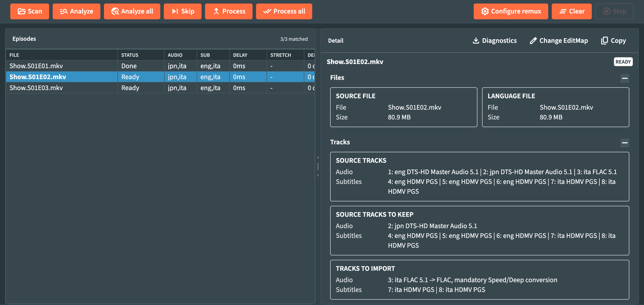Viewport: 644px width, 305px height.
Task: Click the SOURCE TRACKS heading
Action: click(x=361, y=161)
